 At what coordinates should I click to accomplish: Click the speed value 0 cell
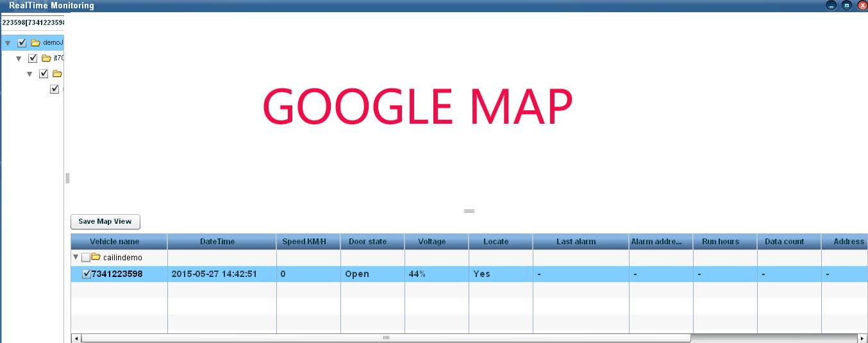[x=308, y=274]
